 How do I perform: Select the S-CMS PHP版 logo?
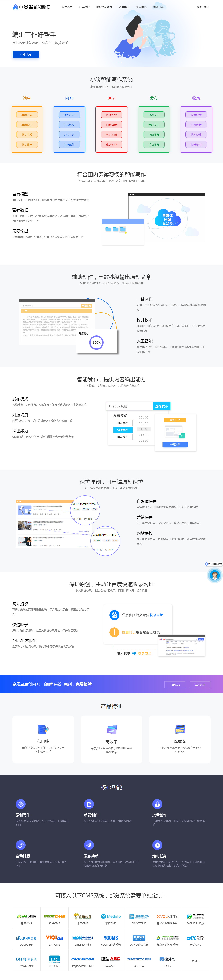[x=195, y=916]
